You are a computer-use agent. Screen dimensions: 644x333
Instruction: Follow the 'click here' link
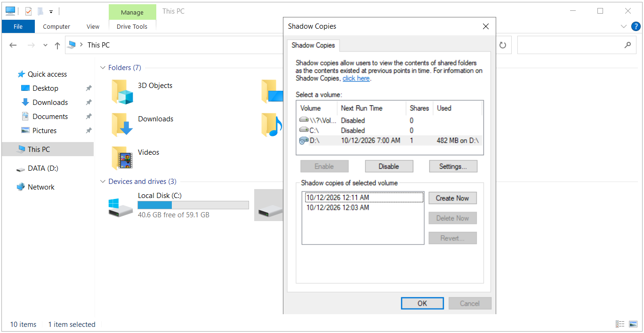pyautogui.click(x=356, y=79)
